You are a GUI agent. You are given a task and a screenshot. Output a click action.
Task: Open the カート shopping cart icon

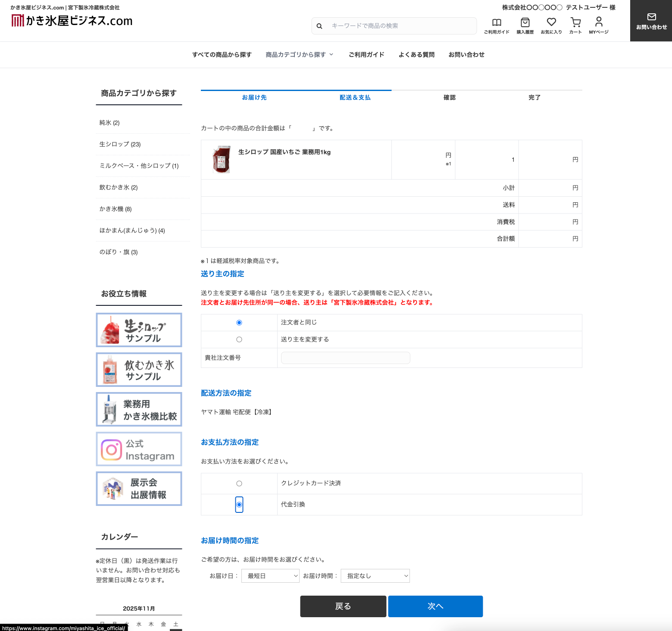point(575,22)
